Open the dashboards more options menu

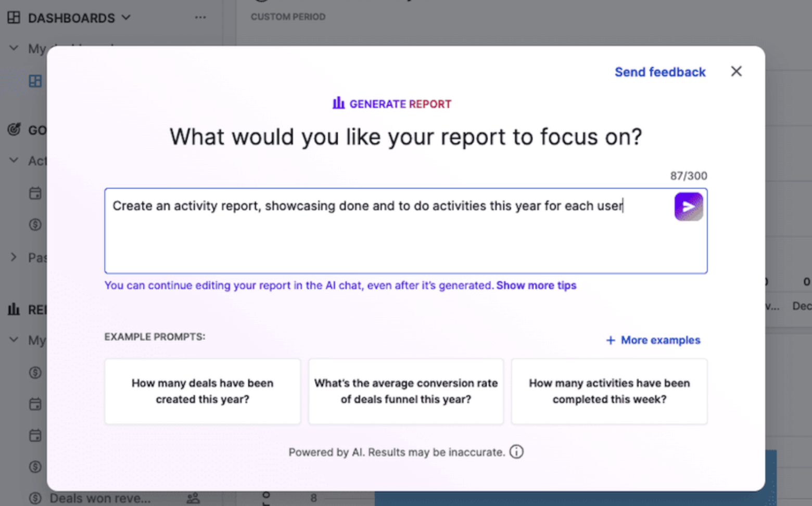[x=200, y=17]
